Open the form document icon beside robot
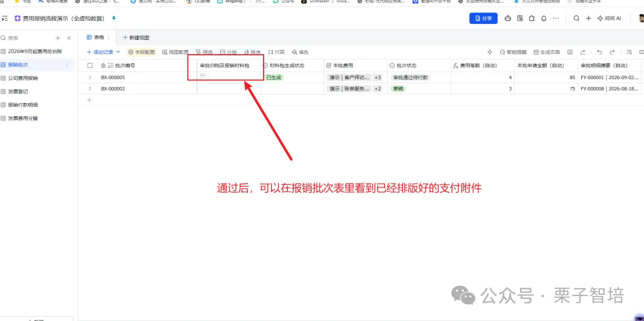Screen dimensions: 644x321 pos(520,18)
